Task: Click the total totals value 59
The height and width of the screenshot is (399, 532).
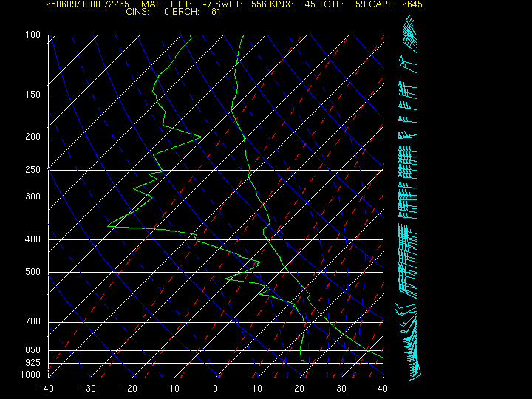Action: coord(361,4)
